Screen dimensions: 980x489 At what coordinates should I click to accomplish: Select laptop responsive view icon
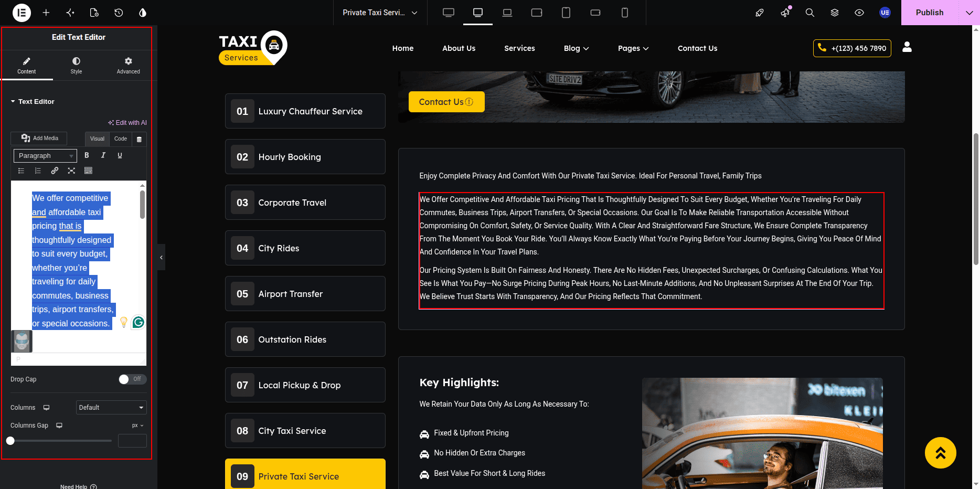point(507,13)
